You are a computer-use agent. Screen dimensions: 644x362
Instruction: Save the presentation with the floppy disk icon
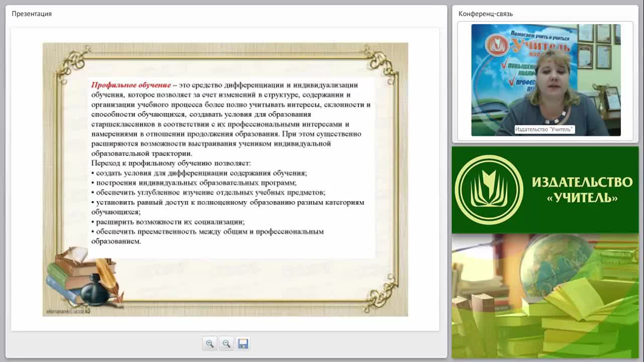243,343
